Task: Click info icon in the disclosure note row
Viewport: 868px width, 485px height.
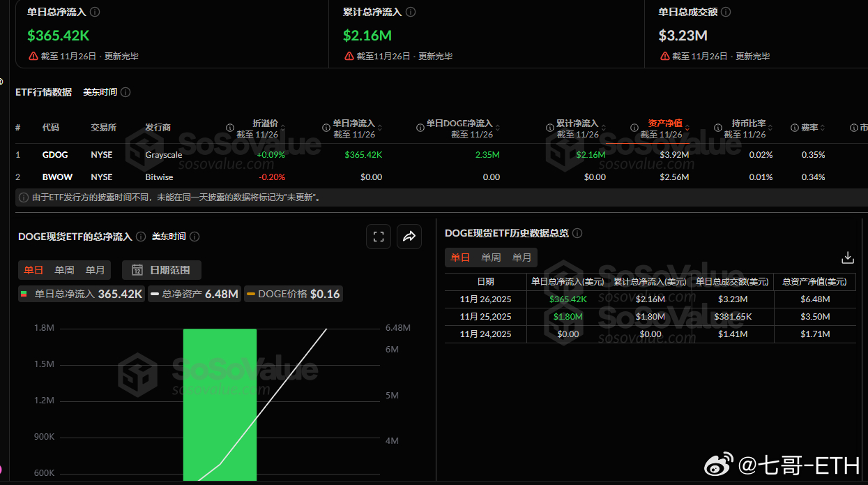Action: click(x=24, y=197)
